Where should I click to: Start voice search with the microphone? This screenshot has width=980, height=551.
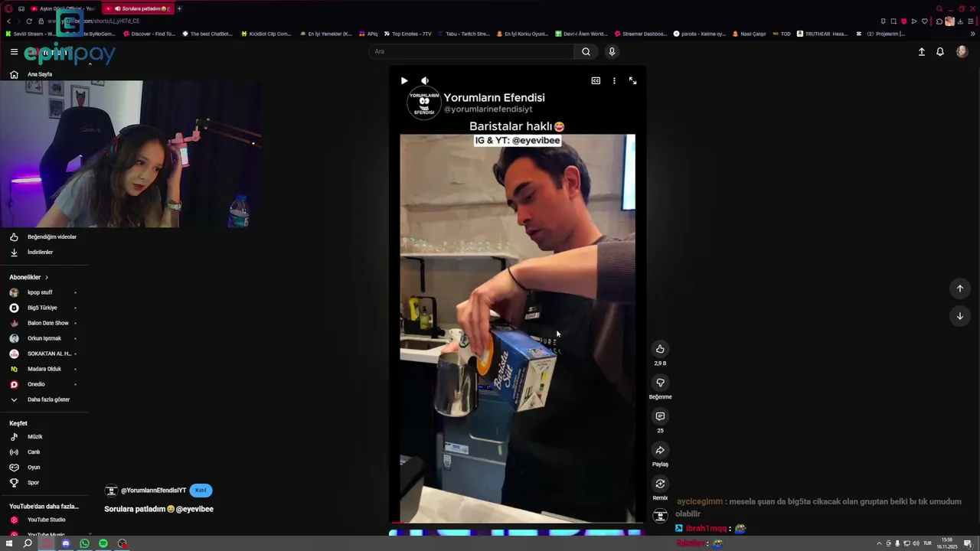pyautogui.click(x=612, y=51)
